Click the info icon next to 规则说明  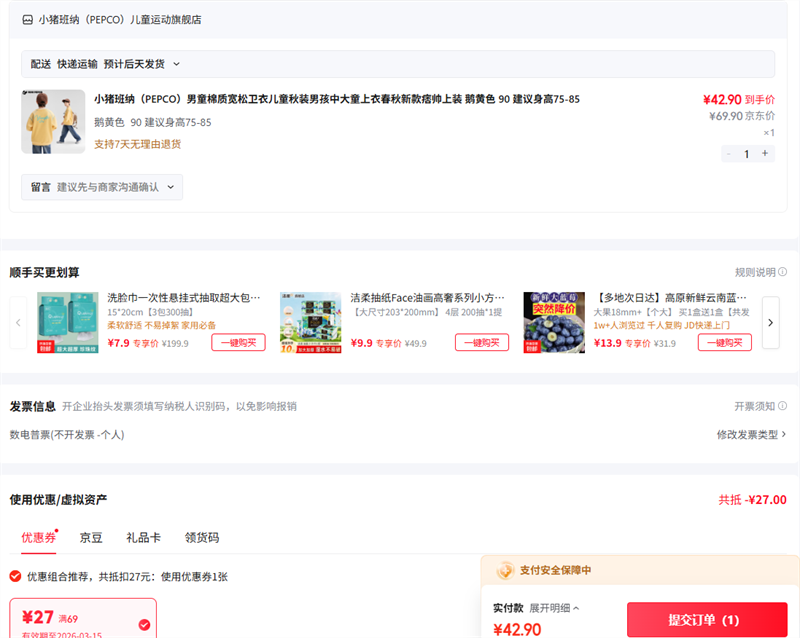(782, 272)
